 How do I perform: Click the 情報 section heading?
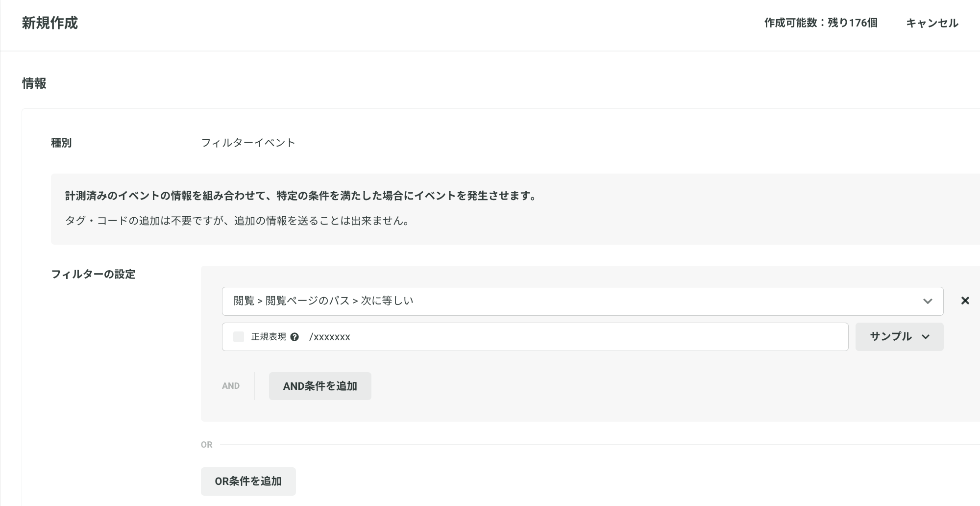click(x=34, y=83)
